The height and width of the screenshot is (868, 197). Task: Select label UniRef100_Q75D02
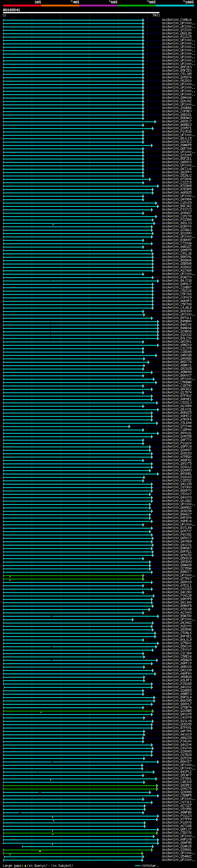(177, 643)
